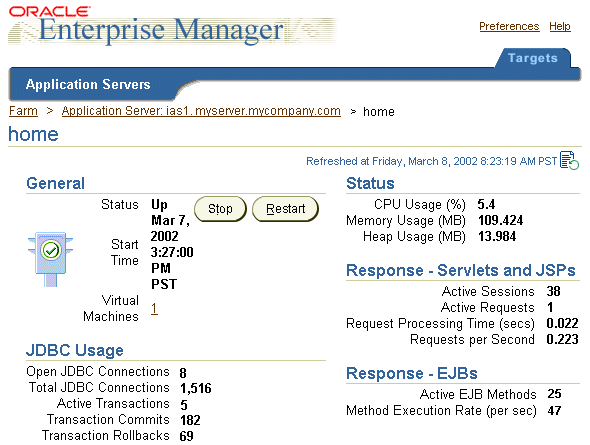Click Requests per Second value 0.223
This screenshot has height=445, width=590.
click(562, 340)
